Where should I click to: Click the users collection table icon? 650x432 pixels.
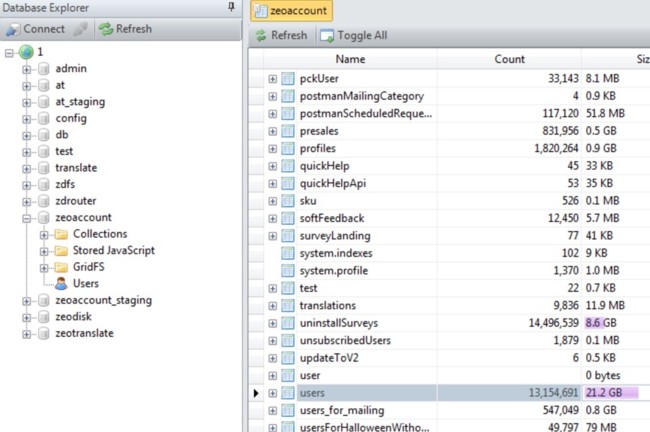[x=288, y=393]
